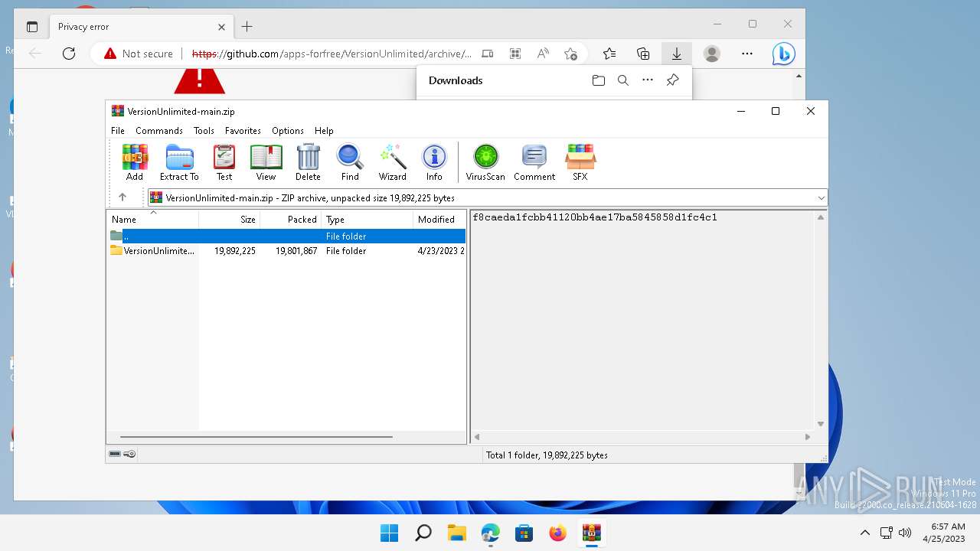Open more options in Downloads panel
This screenshot has width=980, height=551.
[x=648, y=80]
